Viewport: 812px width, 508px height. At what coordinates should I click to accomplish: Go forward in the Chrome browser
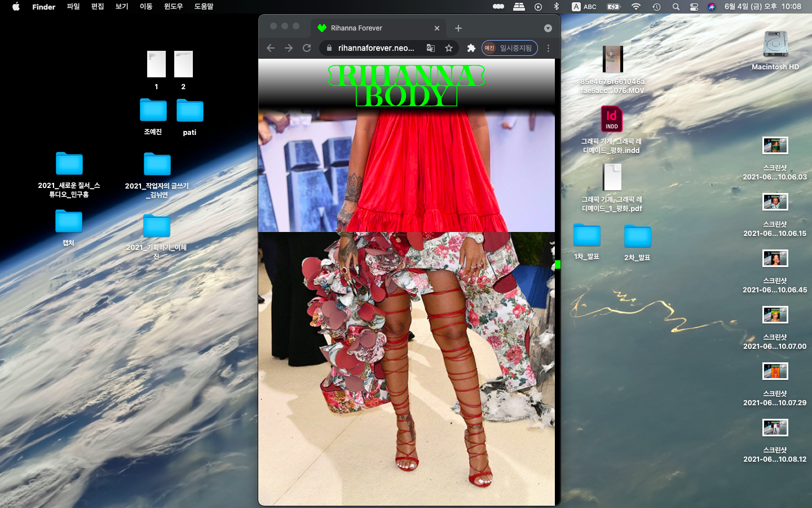(289, 48)
